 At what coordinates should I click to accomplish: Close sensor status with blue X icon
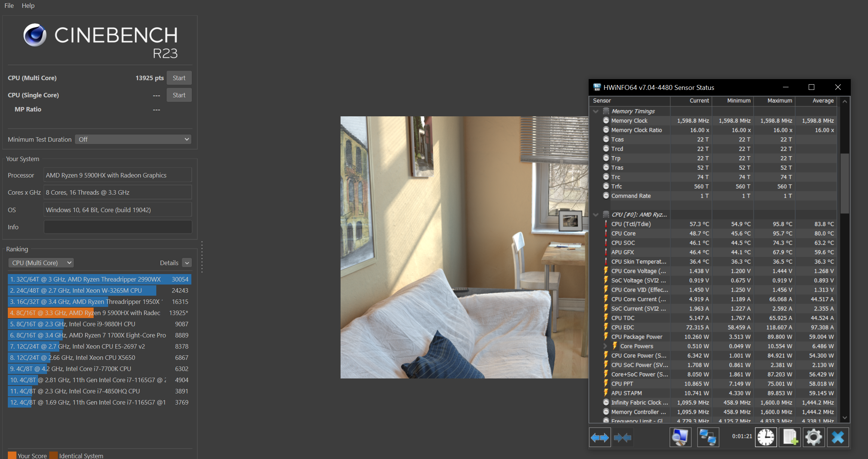[838, 437]
